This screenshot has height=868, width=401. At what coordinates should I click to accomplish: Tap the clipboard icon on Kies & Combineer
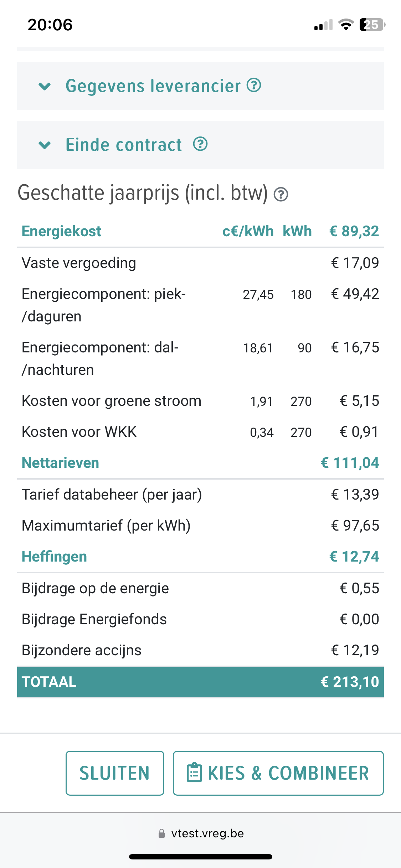[194, 773]
